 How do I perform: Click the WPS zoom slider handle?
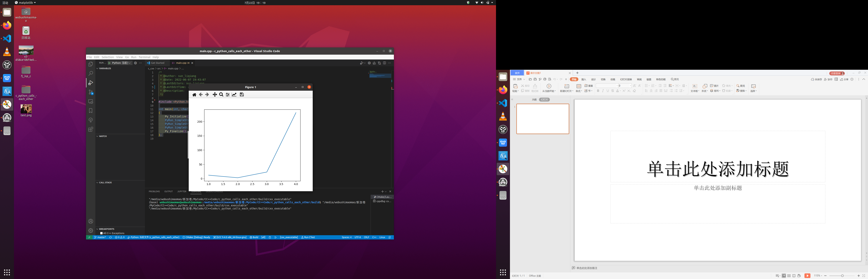tap(842, 276)
